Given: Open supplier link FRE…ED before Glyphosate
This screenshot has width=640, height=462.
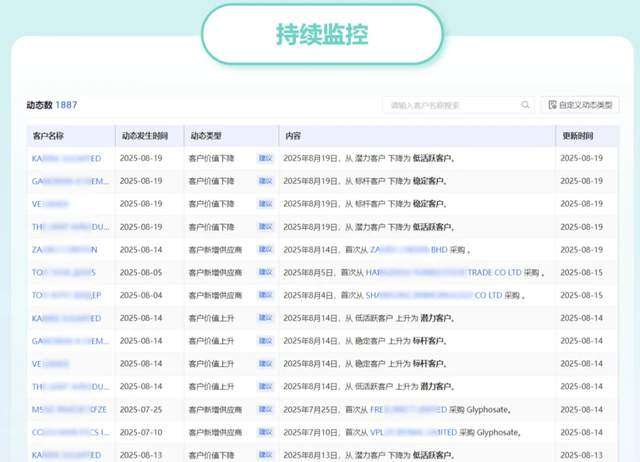Looking at the screenshot, I should pos(409,410).
